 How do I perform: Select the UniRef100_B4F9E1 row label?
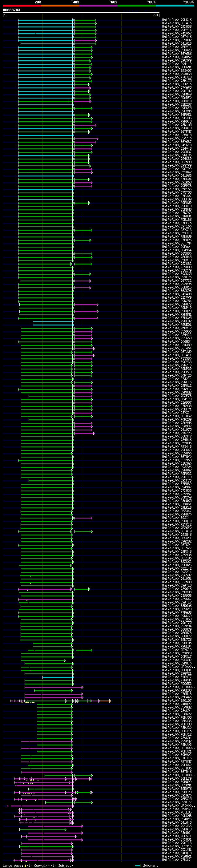[x=177, y=115]
